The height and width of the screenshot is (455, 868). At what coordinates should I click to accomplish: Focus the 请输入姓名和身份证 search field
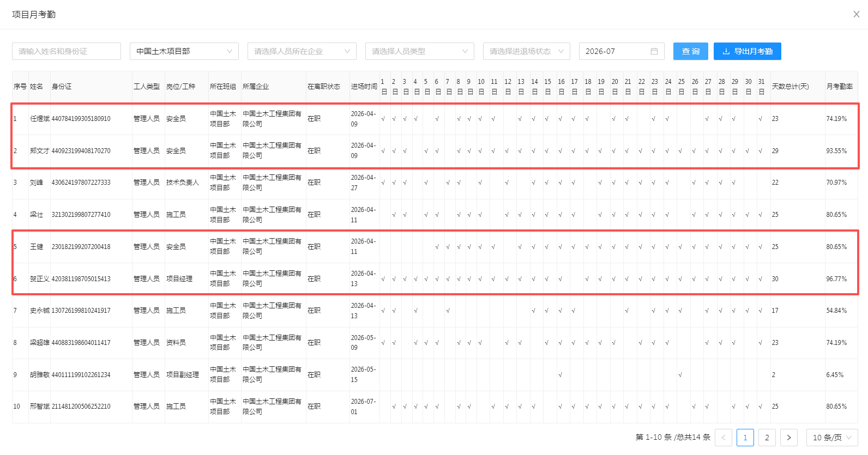pyautogui.click(x=67, y=51)
